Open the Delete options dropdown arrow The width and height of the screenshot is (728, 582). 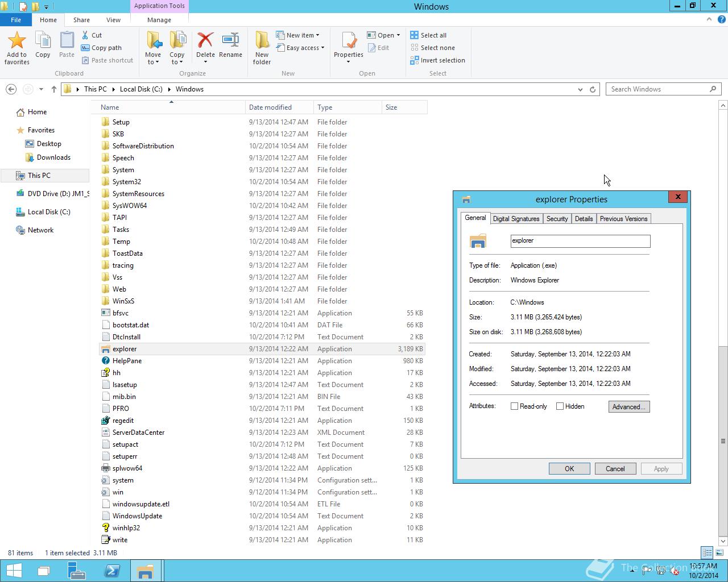coord(205,62)
